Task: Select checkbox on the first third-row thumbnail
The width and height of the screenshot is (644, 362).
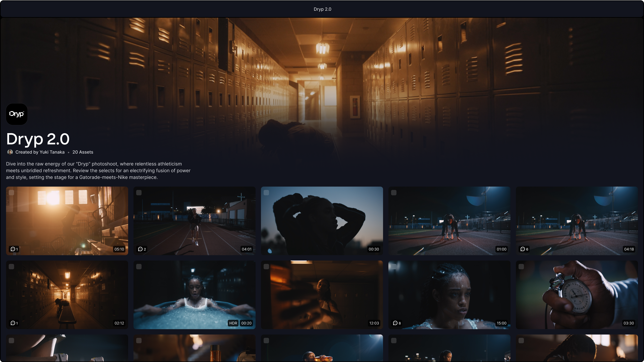Action: tap(12, 341)
